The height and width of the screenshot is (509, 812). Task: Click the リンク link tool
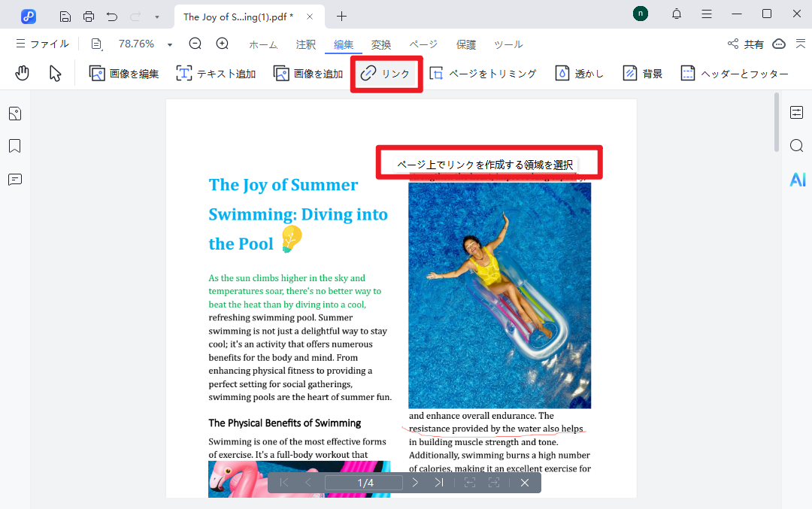[385, 74]
